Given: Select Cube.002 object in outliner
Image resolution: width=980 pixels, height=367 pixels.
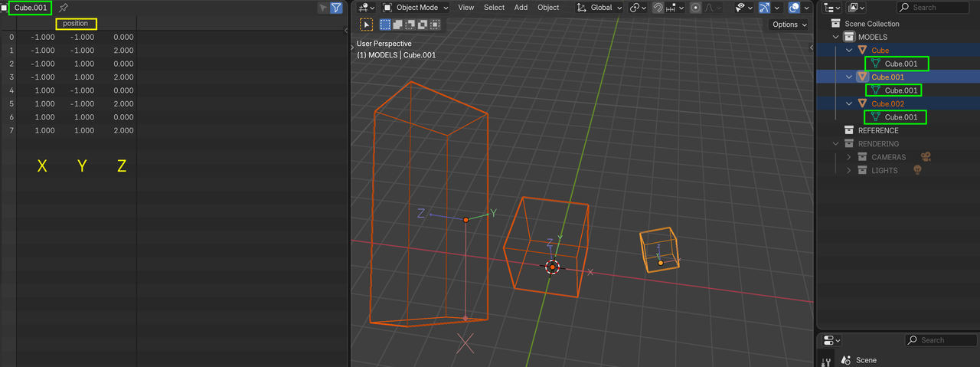Looking at the screenshot, I should click(887, 103).
